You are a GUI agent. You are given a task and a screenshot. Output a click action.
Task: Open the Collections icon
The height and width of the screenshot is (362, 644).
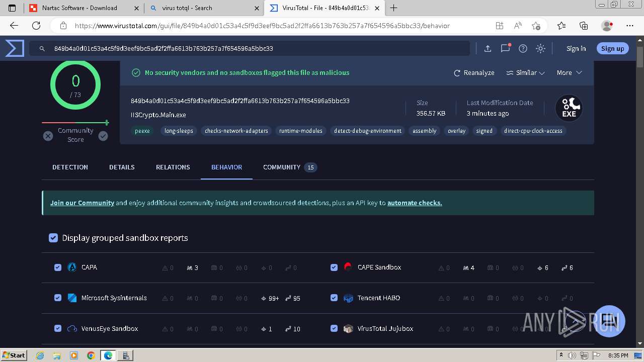[x=584, y=26]
